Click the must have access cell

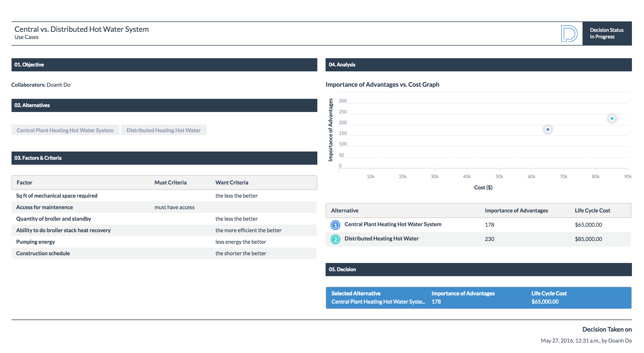coord(174,207)
